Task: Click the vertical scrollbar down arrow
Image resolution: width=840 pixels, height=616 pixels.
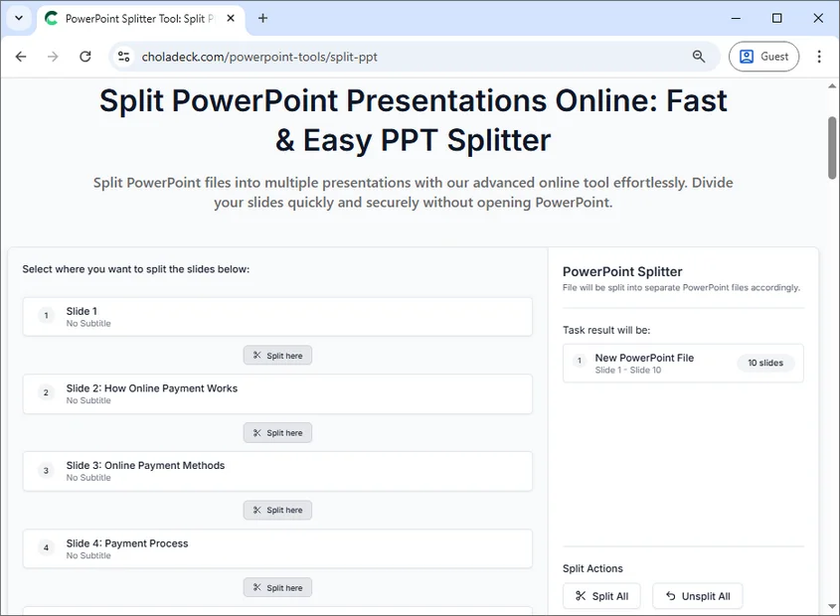Action: tap(831, 607)
